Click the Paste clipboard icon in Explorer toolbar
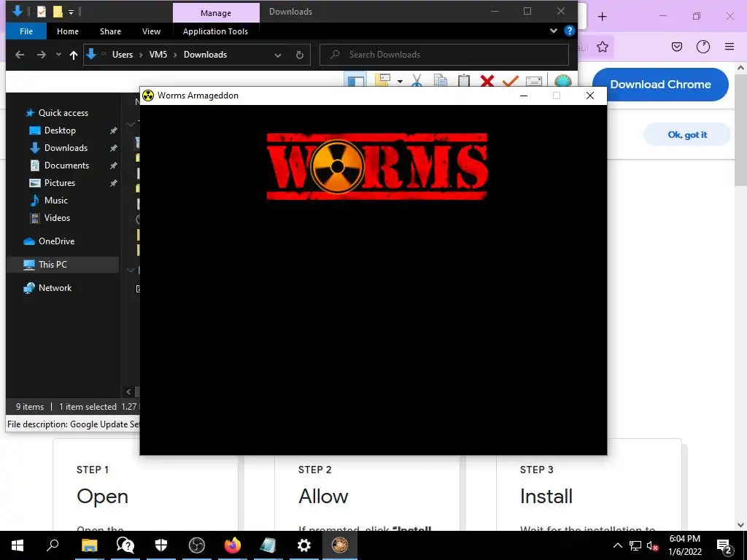Viewport: 747px width, 560px height. point(463,80)
